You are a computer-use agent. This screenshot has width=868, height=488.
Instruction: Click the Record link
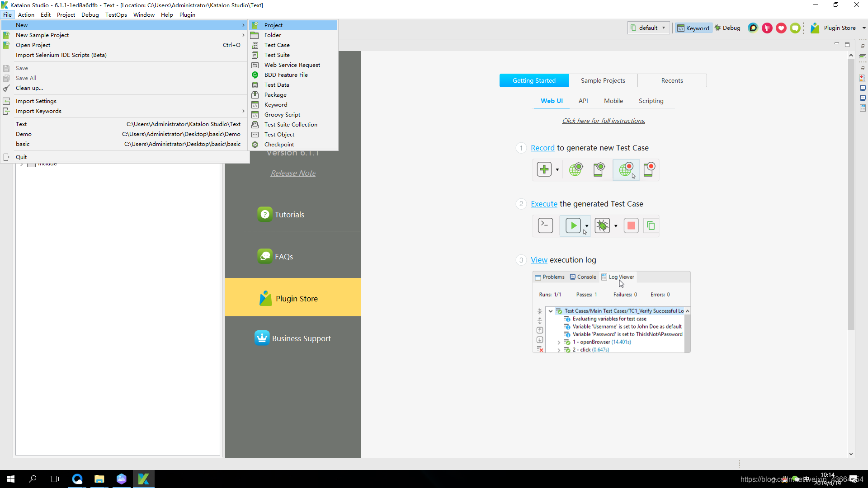(542, 148)
